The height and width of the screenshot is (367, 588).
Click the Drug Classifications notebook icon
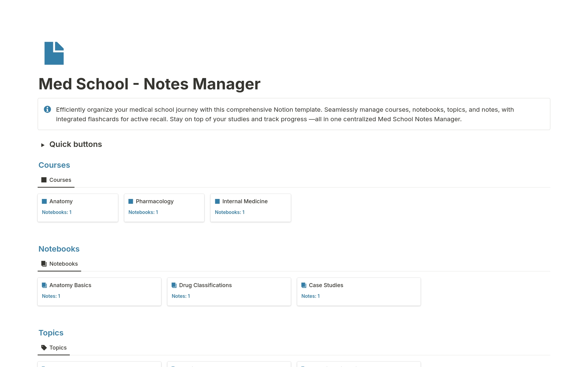point(174,285)
